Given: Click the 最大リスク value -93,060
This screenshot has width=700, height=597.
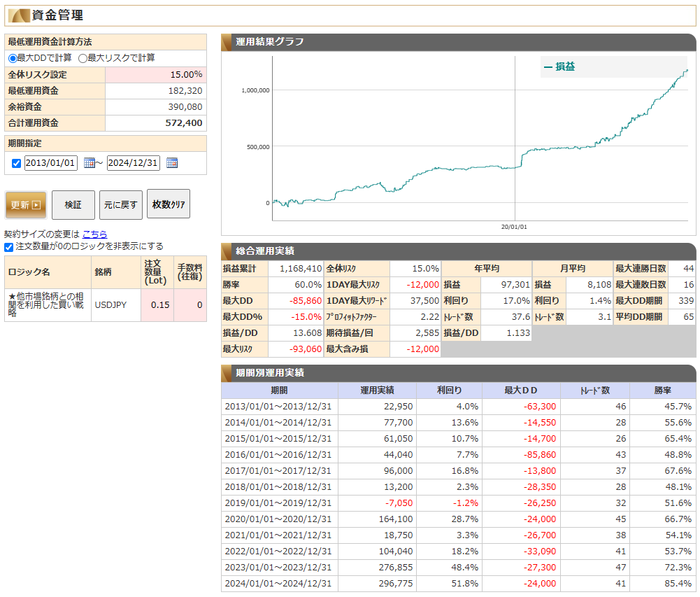Looking at the screenshot, I should click(306, 349).
